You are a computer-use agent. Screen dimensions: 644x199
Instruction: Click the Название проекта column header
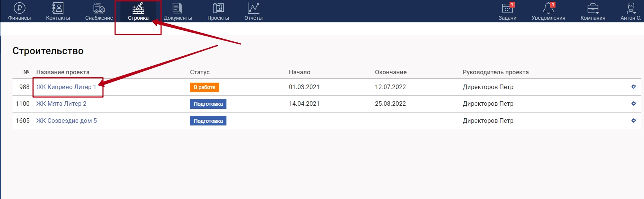pyautogui.click(x=63, y=72)
